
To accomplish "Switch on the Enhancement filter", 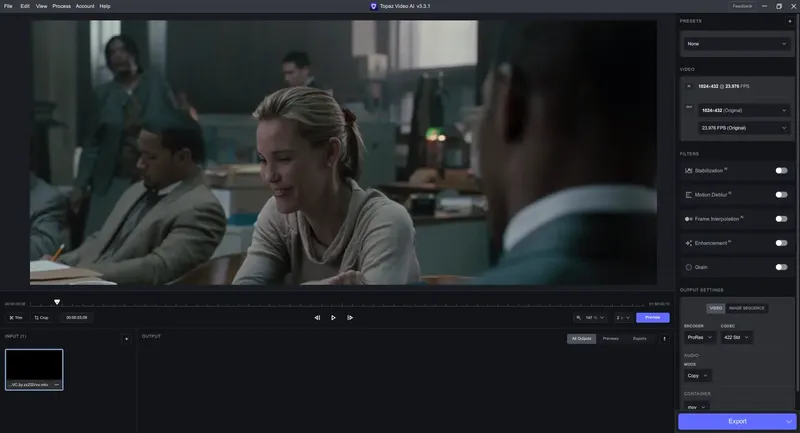I will point(781,243).
